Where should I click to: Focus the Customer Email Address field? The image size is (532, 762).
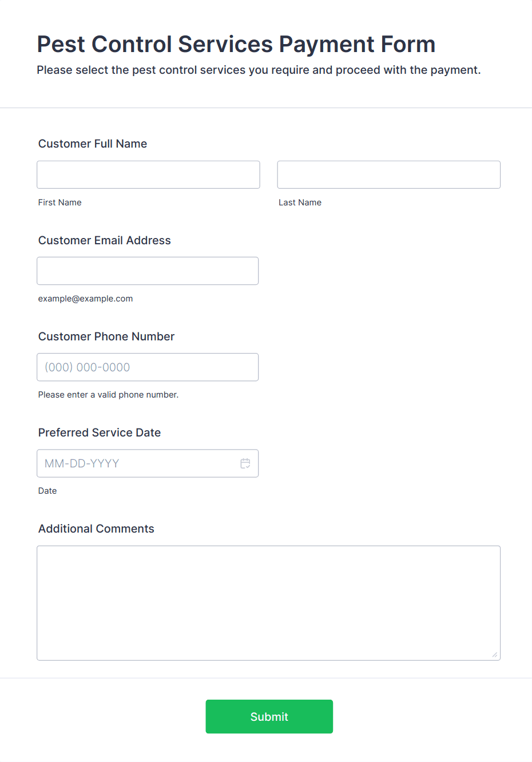coord(148,271)
